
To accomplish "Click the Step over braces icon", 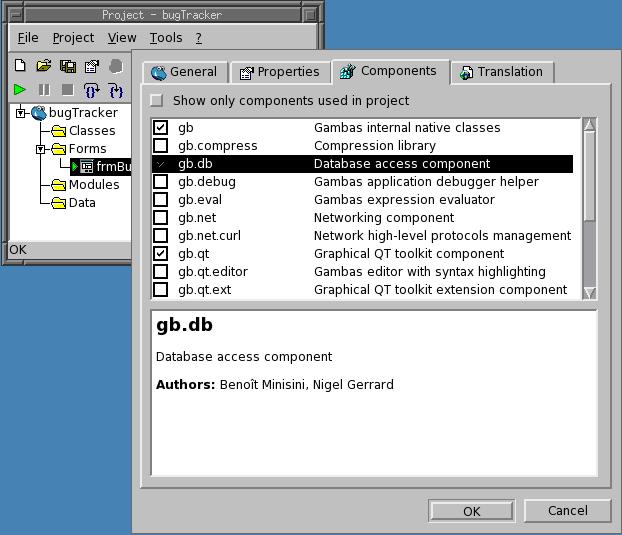I will coord(116,90).
